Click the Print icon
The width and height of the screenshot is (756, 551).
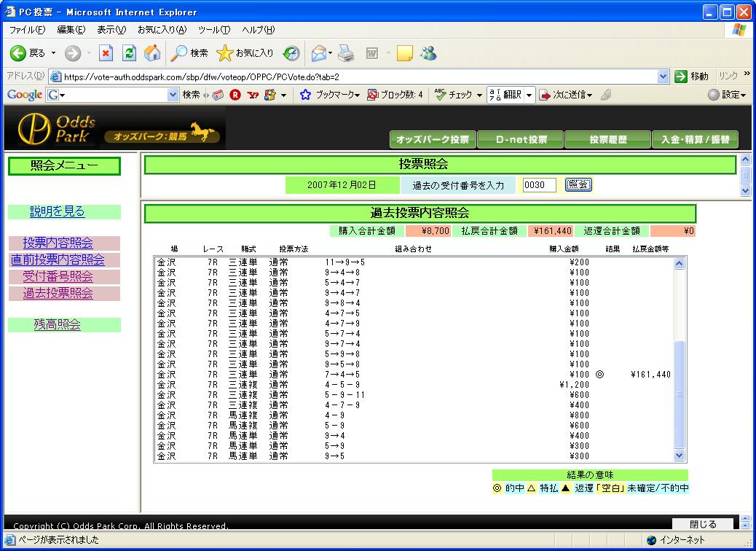coord(346,53)
